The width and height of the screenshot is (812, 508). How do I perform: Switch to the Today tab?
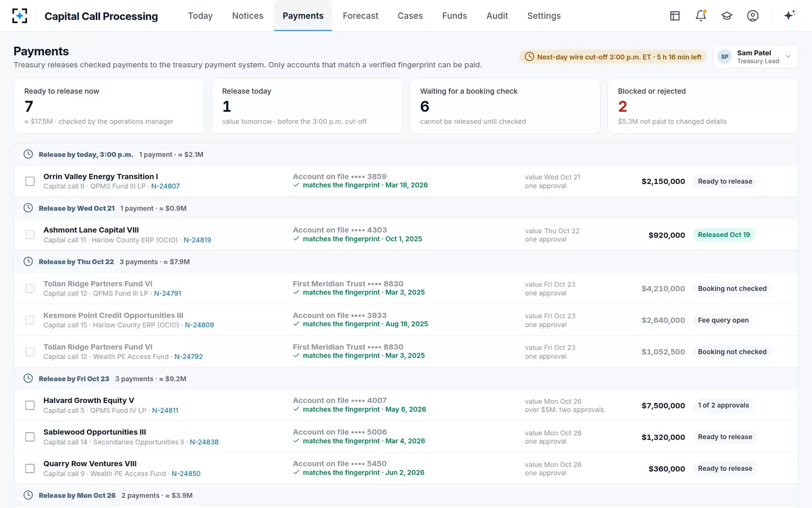tap(200, 16)
